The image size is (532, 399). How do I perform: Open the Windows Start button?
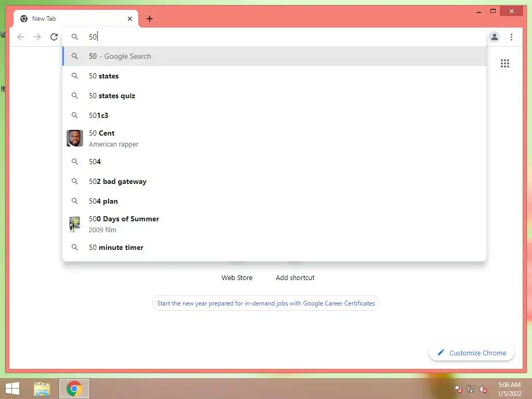click(12, 389)
